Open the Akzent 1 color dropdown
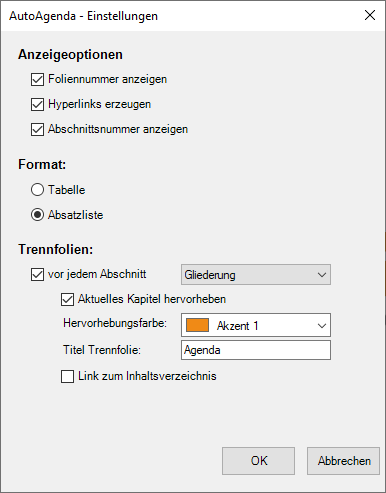Image resolution: width=386 pixels, height=493 pixels. coord(256,325)
